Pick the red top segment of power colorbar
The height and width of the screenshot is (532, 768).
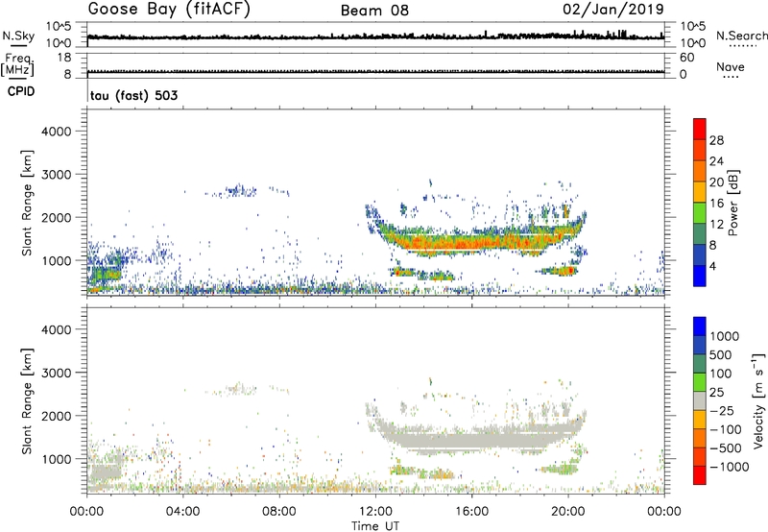click(700, 130)
